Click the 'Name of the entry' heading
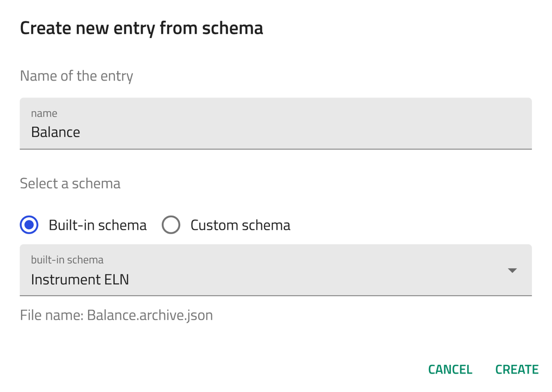The height and width of the screenshot is (392, 552). [x=76, y=76]
